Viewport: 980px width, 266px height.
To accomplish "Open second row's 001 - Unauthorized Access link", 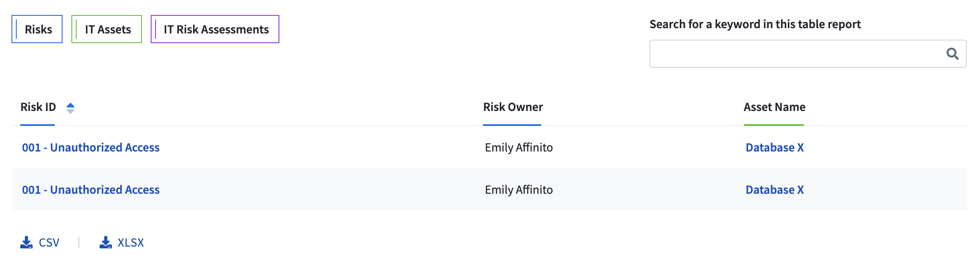I will 91,190.
